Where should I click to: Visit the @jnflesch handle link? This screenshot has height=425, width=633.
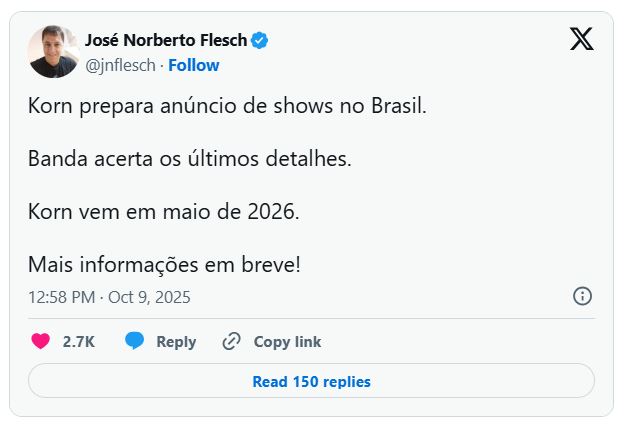point(122,65)
